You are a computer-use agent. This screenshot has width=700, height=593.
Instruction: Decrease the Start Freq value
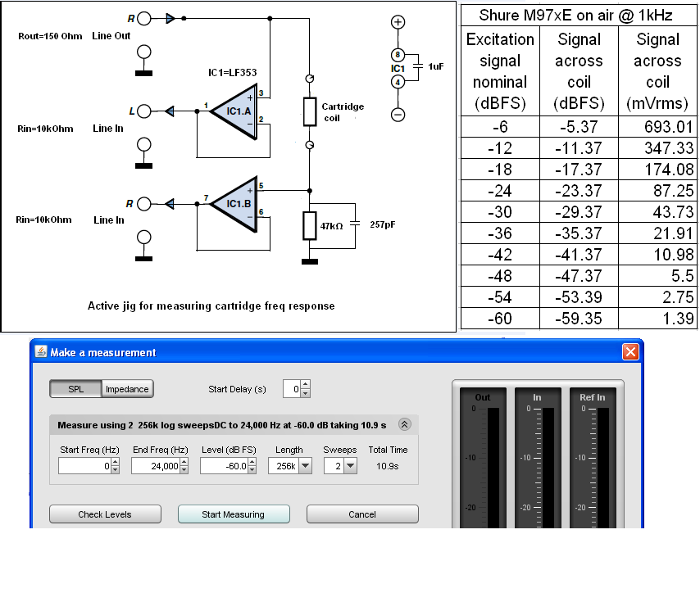tap(116, 470)
